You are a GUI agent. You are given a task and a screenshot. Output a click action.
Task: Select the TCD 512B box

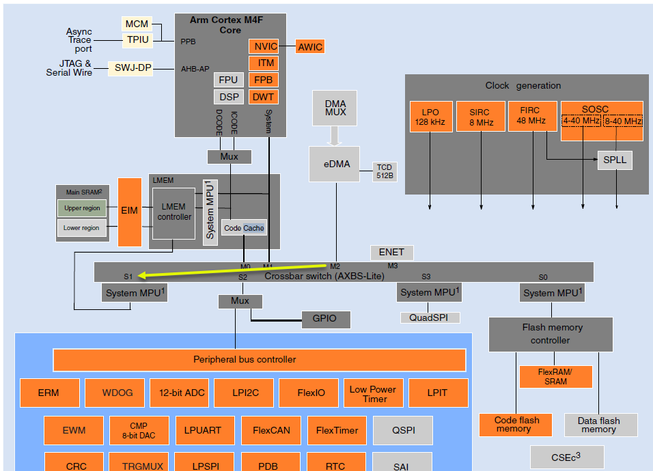[x=384, y=172]
